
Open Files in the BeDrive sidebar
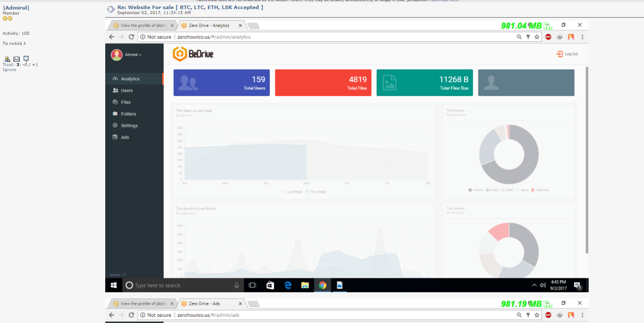coord(134,102)
